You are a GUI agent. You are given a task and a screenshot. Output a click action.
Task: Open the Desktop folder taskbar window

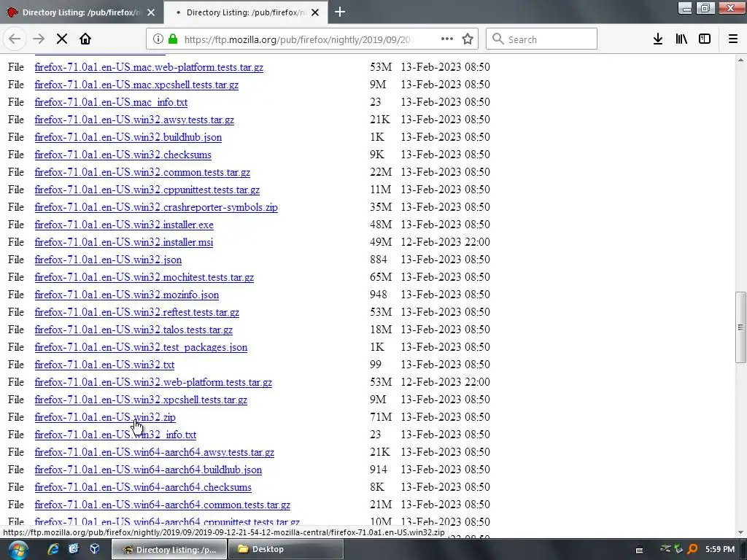285,550
